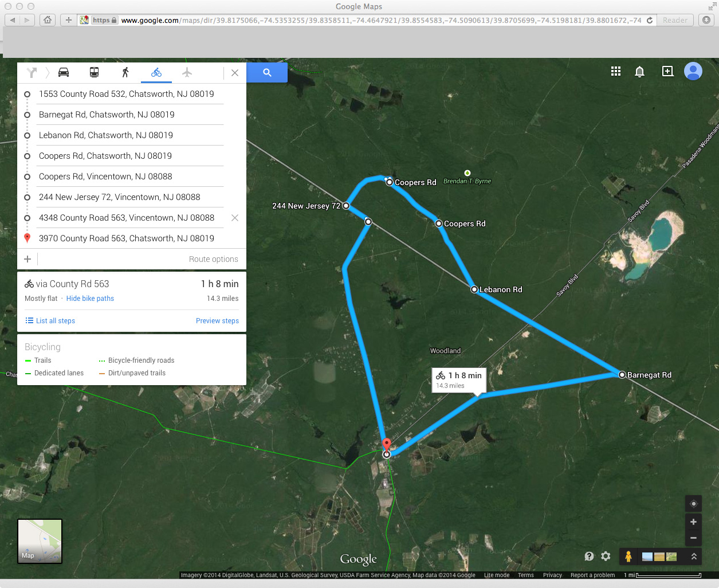
Task: Select the transit travel mode icon
Action: tap(94, 72)
